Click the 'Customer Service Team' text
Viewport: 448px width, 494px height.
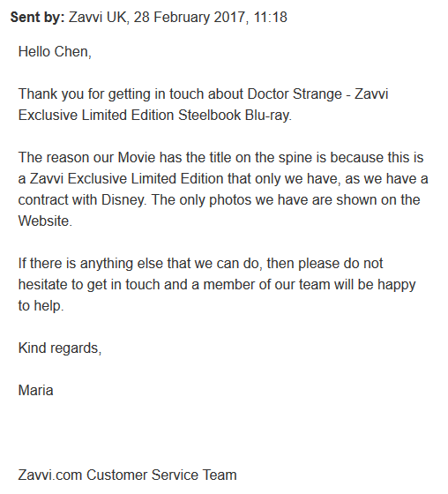[x=161, y=475]
